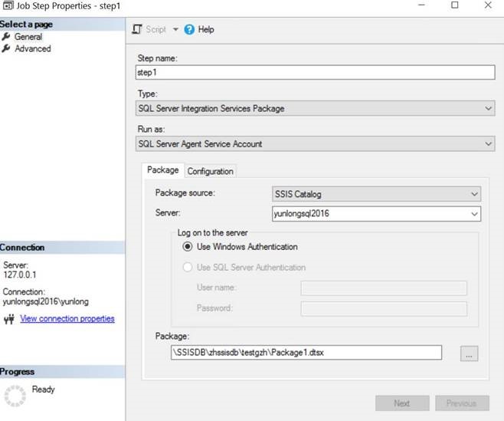Screen dimensions: 504x421
Task: Select Use SQL Server Authentication option
Action: tap(188, 268)
